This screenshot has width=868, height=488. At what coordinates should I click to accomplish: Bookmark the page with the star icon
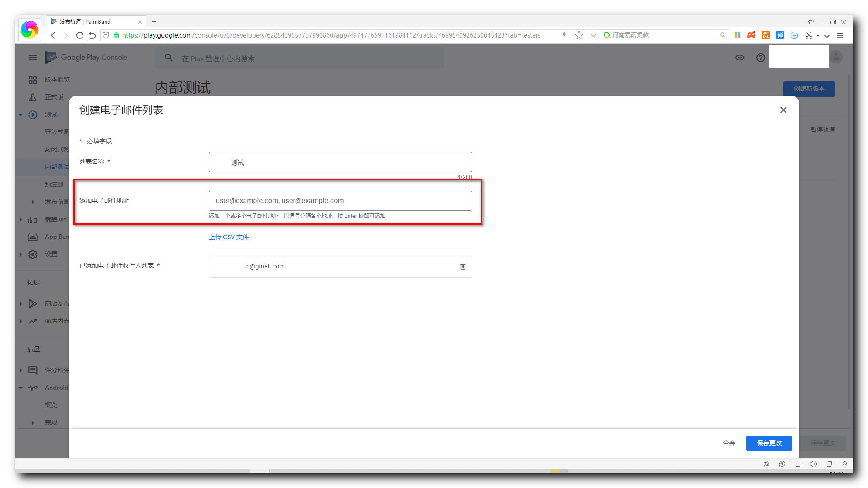579,35
